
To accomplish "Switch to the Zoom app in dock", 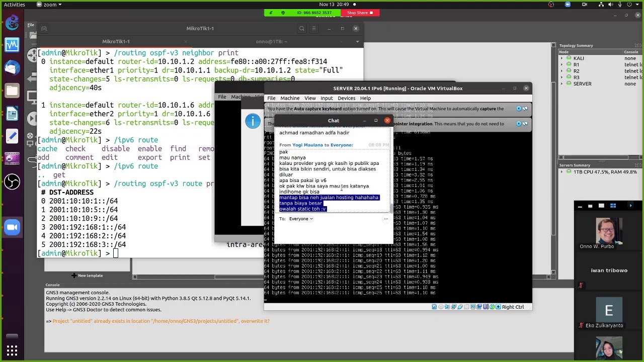I will coord(12,227).
